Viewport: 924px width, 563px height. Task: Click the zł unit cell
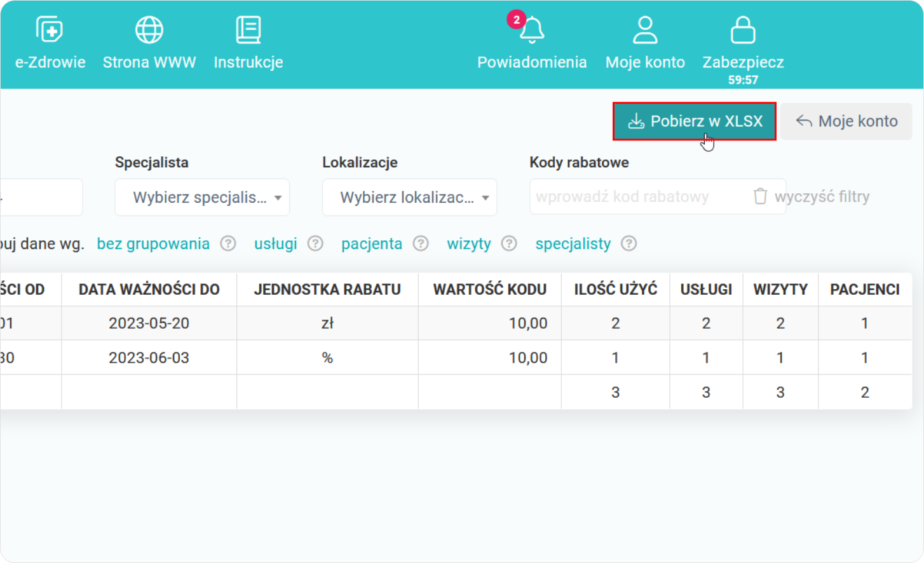pos(327,323)
